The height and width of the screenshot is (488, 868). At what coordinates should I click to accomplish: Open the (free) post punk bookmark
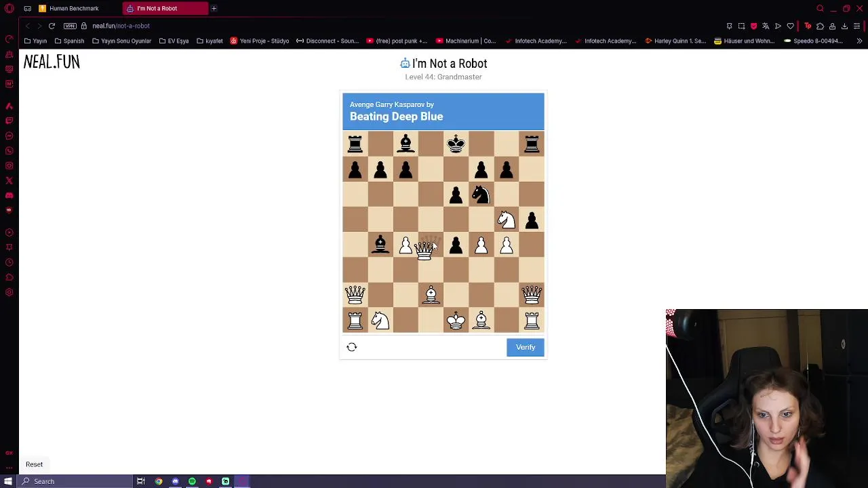[397, 41]
